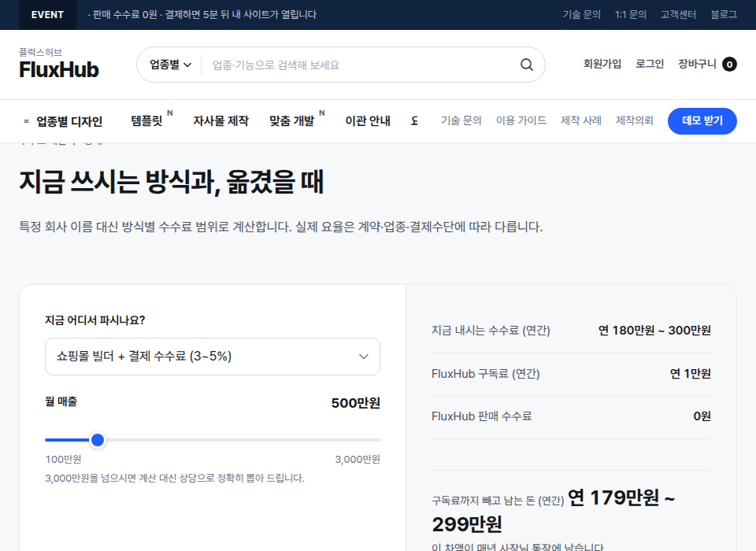Click the 연 1만원 subscription value
The image size is (756, 551).
pos(690,374)
